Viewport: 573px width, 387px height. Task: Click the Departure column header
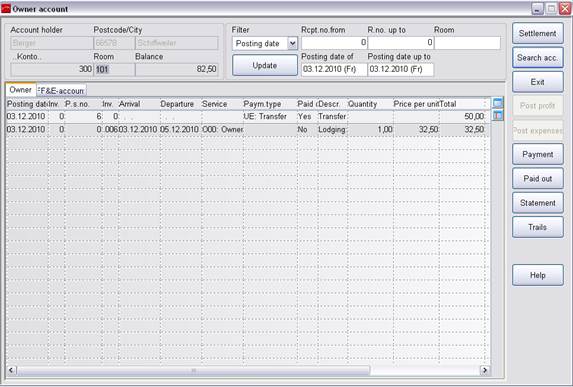pyautogui.click(x=181, y=104)
